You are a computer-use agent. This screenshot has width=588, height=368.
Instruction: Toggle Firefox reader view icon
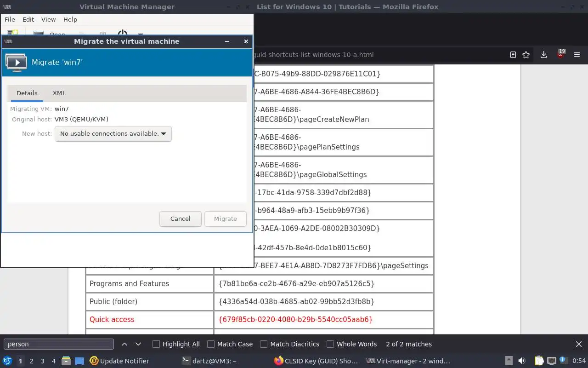point(513,55)
